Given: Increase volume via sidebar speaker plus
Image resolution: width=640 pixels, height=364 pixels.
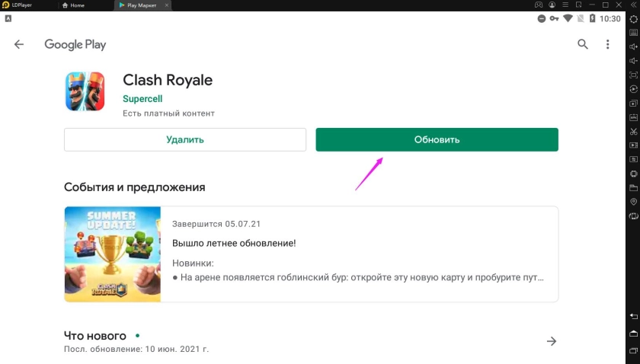Looking at the screenshot, I should [633, 46].
